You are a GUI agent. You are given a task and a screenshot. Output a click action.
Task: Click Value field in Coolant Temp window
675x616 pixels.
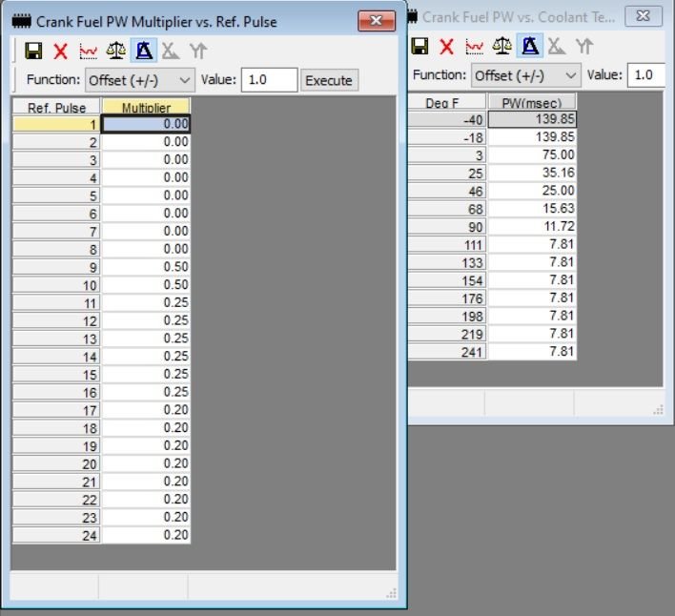tap(647, 75)
